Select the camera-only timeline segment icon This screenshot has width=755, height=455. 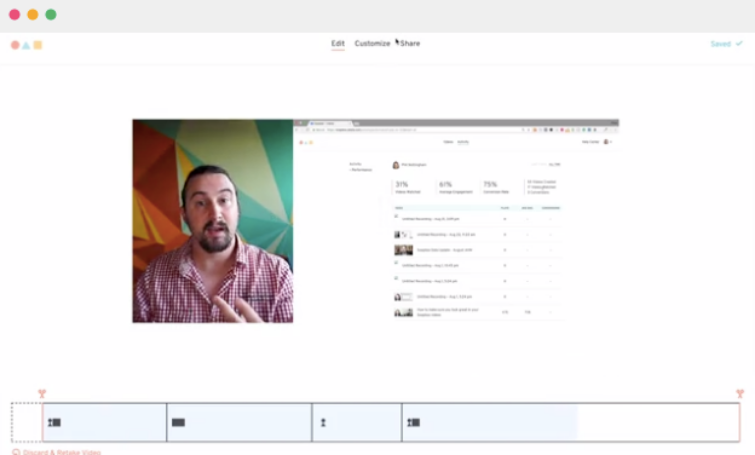[x=323, y=422]
